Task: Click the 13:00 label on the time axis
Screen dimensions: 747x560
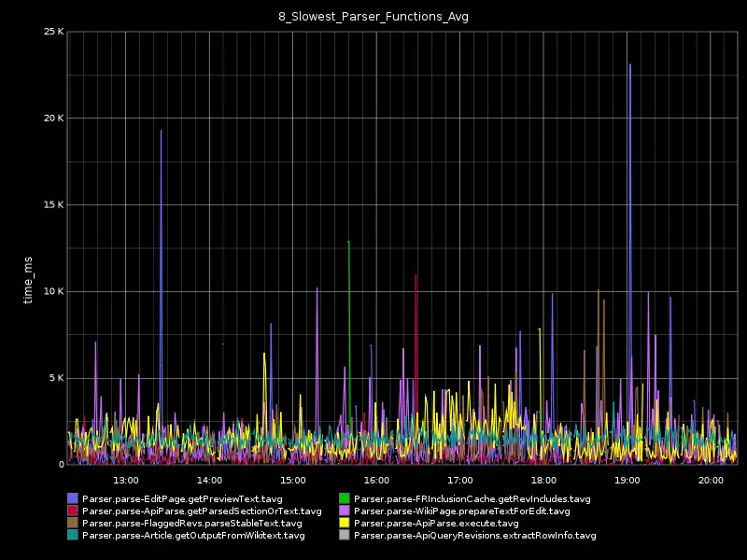Action: 125,480
